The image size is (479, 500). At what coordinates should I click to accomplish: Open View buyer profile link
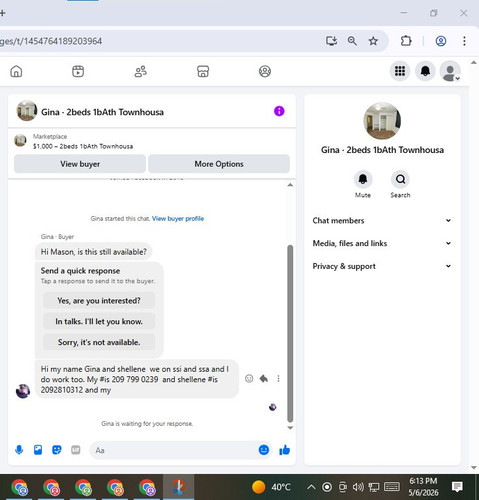[178, 219]
